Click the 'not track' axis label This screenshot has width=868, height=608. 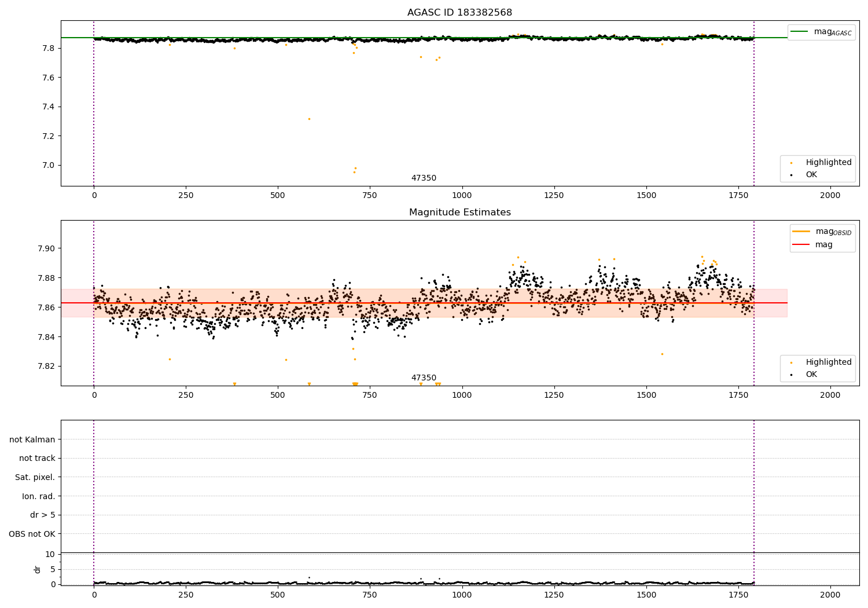pyautogui.click(x=37, y=458)
